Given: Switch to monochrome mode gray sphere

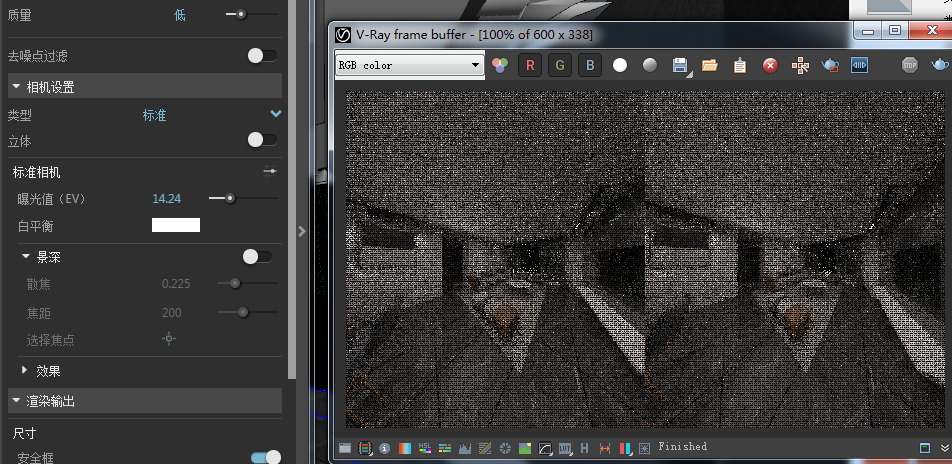Looking at the screenshot, I should pos(650,65).
